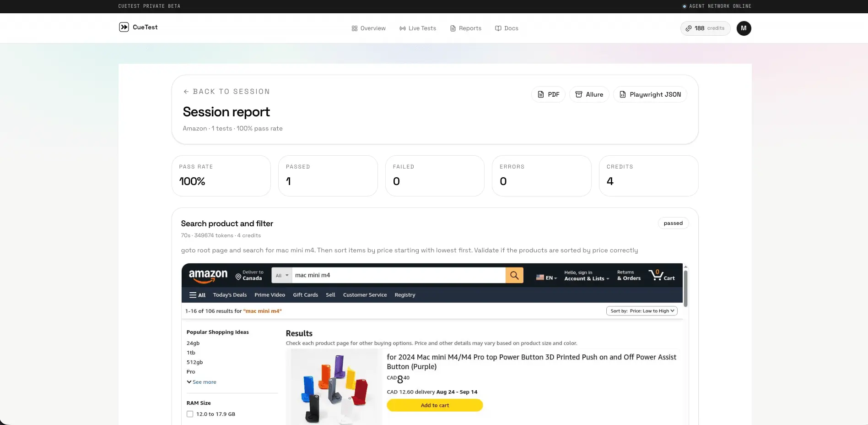Click the CueTest logo icon
Screen dimensions: 868x425
click(124, 27)
